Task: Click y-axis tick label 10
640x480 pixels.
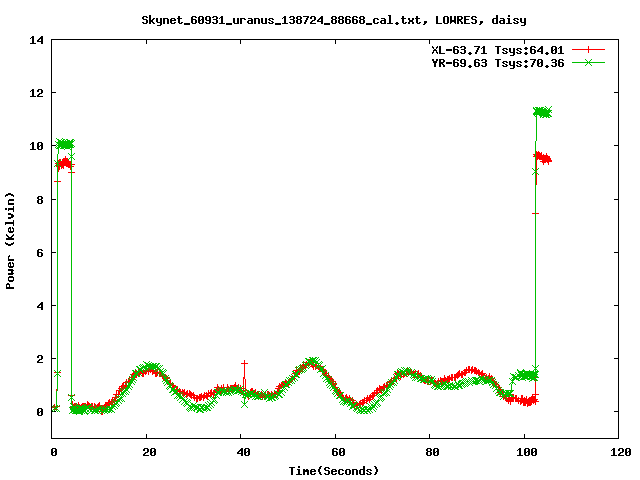Action: click(x=36, y=146)
